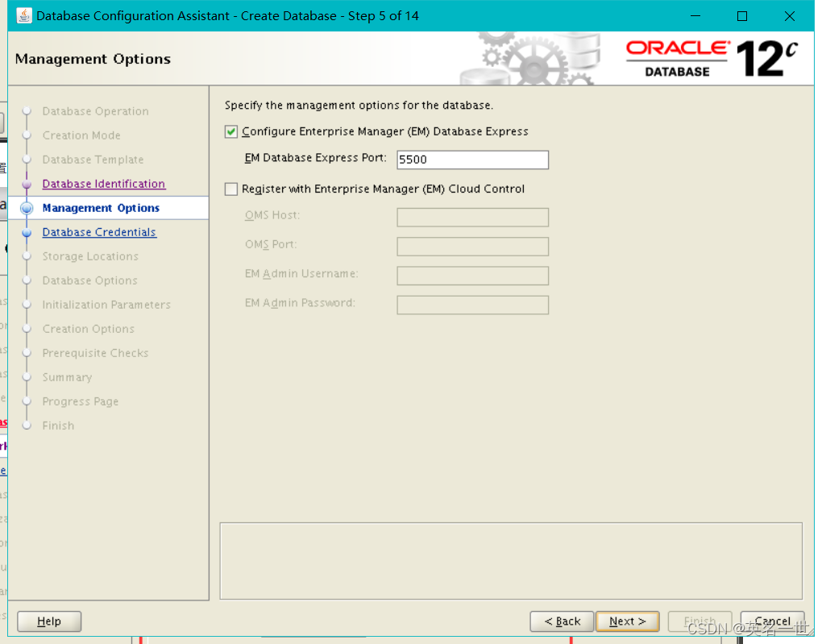This screenshot has height=644, width=822.
Task: Click the disabled Finish button
Action: coord(700,621)
